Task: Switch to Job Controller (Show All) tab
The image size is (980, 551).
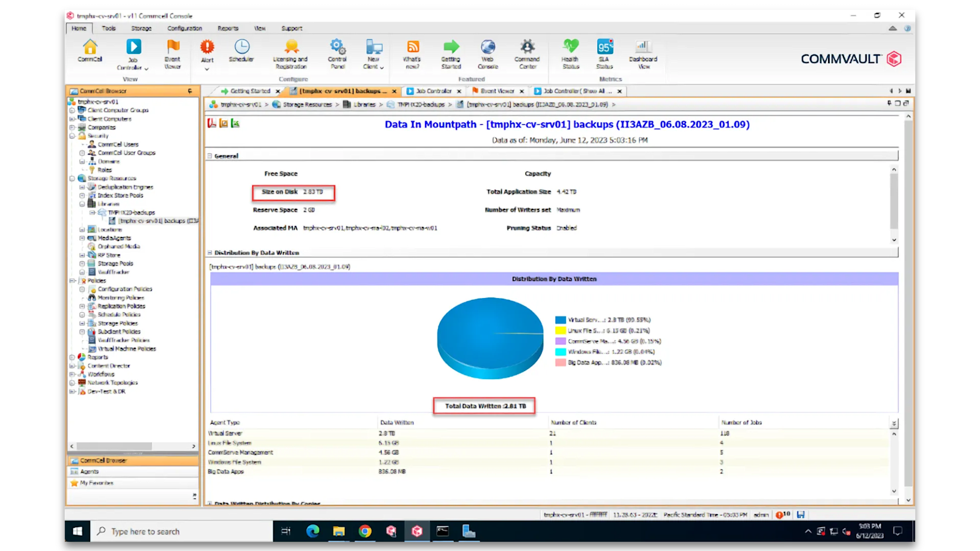Action: pyautogui.click(x=578, y=91)
